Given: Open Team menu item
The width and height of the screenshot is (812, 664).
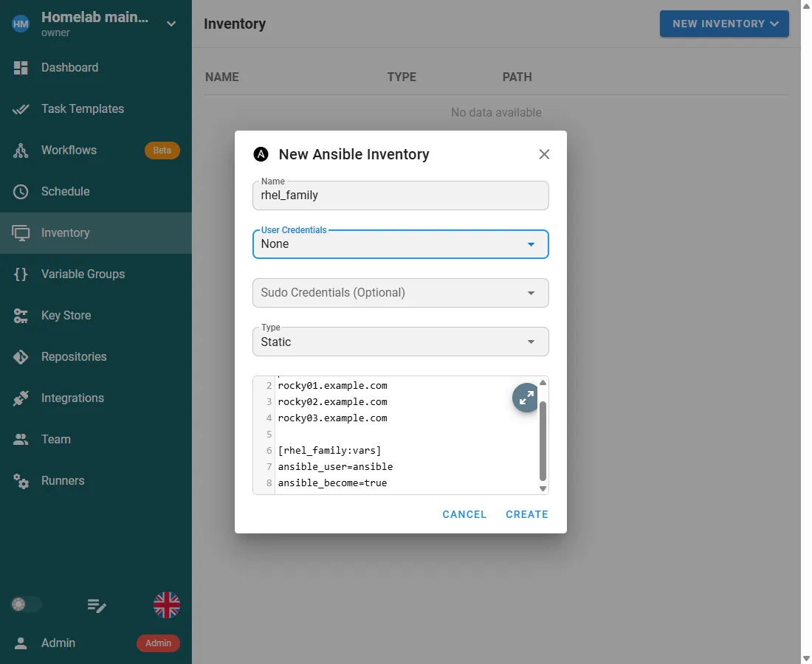Looking at the screenshot, I should coord(96,440).
